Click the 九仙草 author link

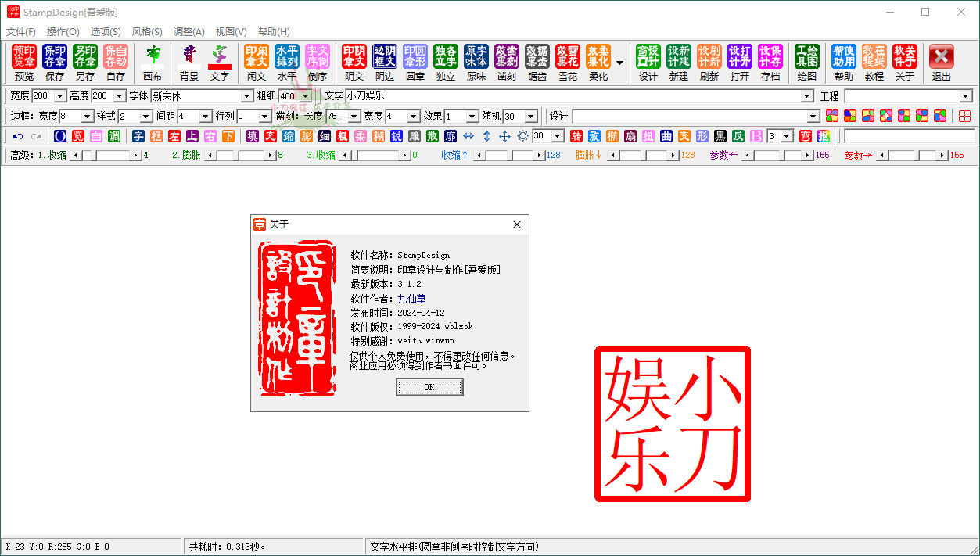(x=411, y=298)
